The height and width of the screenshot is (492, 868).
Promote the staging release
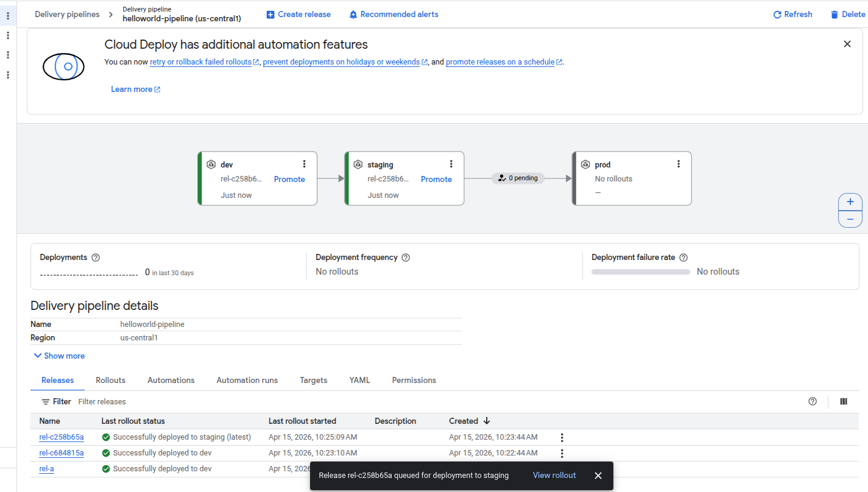pos(436,179)
